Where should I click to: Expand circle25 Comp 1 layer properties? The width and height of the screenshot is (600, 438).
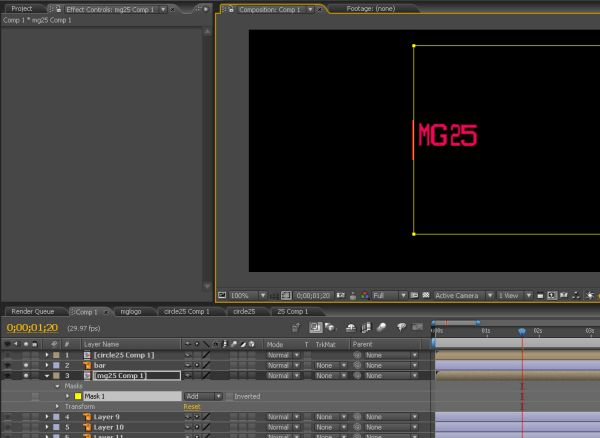coord(47,355)
